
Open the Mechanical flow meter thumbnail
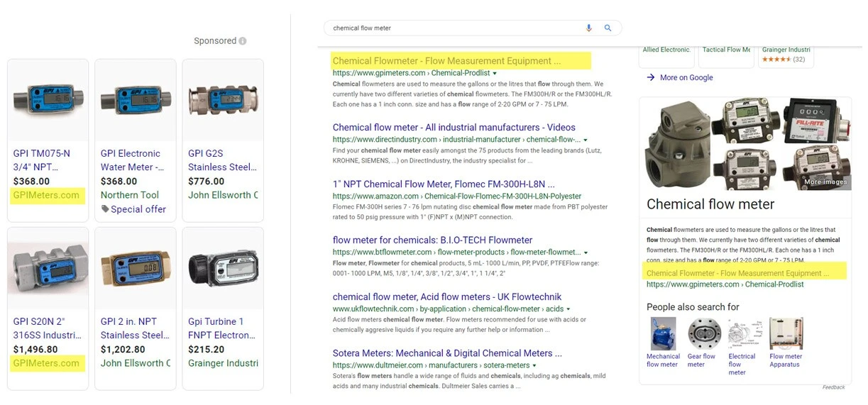(663, 334)
